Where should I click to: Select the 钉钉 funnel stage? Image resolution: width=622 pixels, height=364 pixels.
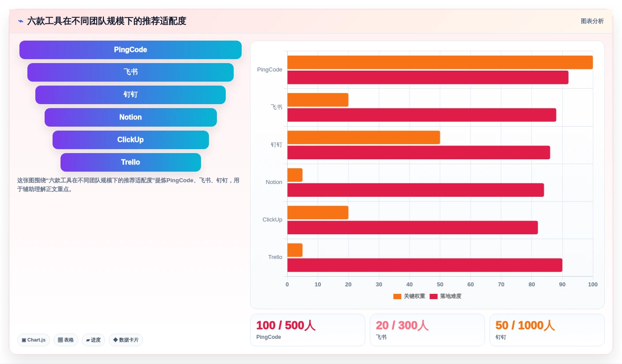pyautogui.click(x=130, y=95)
